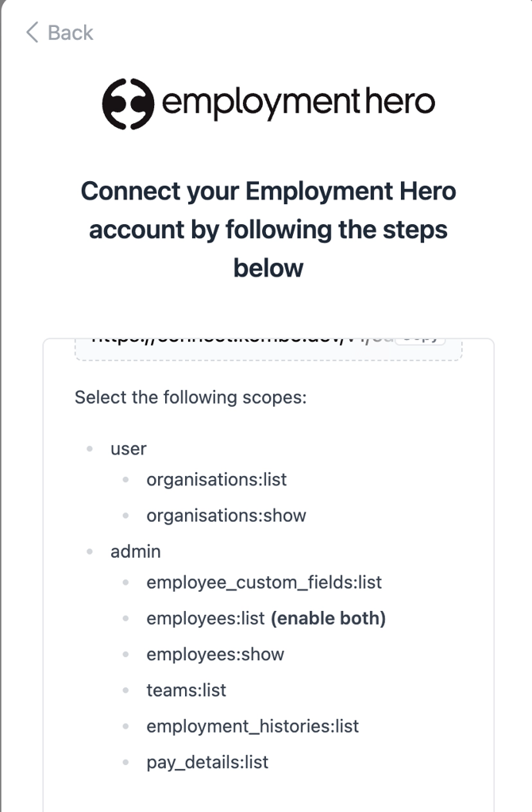Select the organisations:show scope entry
532x812 pixels.
(226, 516)
